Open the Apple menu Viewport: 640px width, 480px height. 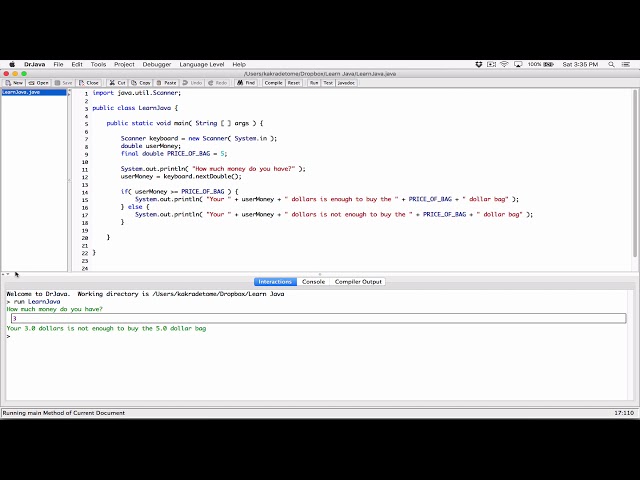tap(12, 64)
